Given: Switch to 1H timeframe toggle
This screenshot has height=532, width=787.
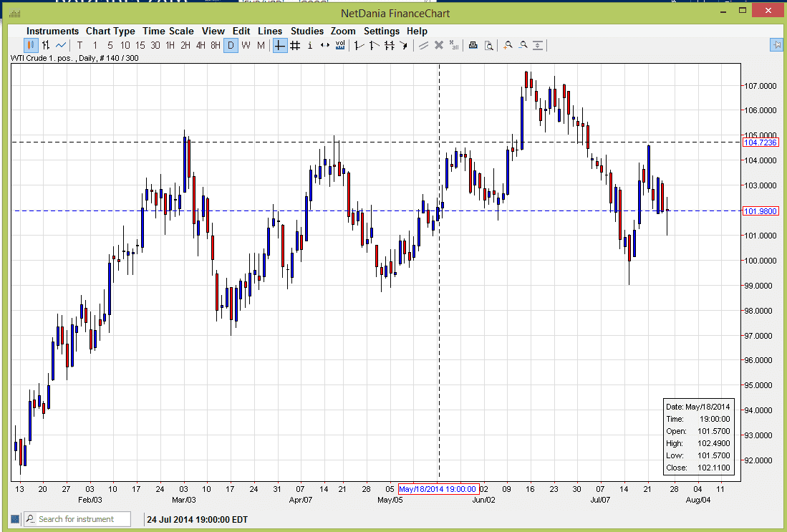Looking at the screenshot, I should click(x=170, y=44).
